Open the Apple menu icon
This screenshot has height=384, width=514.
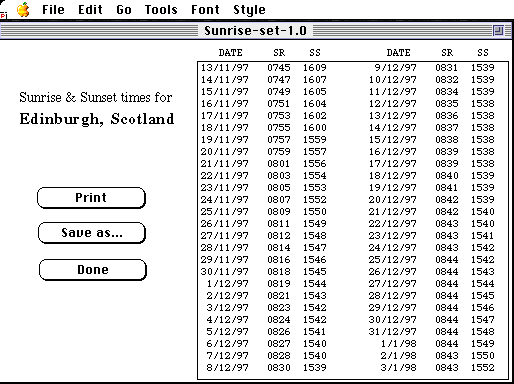pyautogui.click(x=23, y=9)
